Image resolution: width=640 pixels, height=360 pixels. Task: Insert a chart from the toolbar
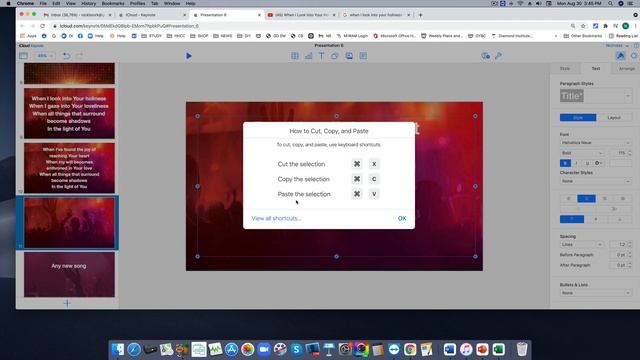point(308,56)
